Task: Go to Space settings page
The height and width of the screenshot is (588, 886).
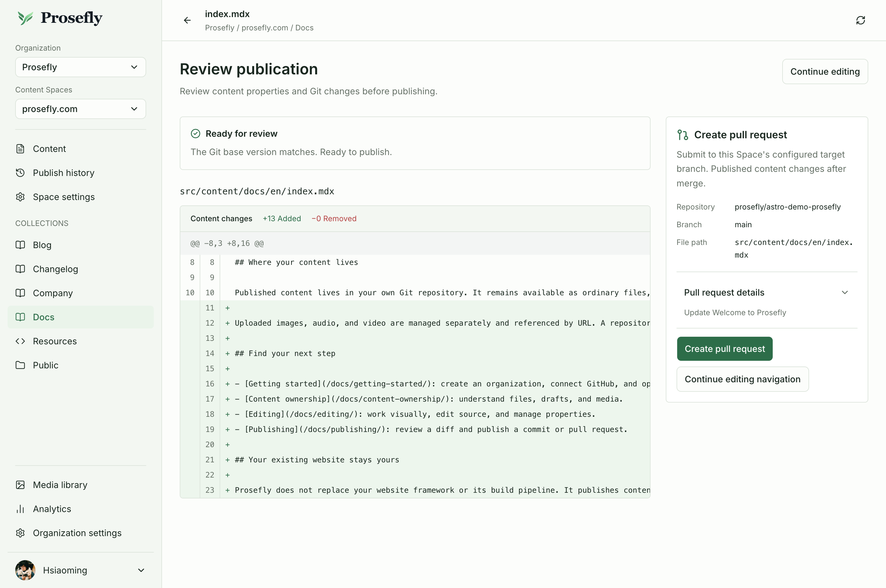Action: pyautogui.click(x=81, y=197)
